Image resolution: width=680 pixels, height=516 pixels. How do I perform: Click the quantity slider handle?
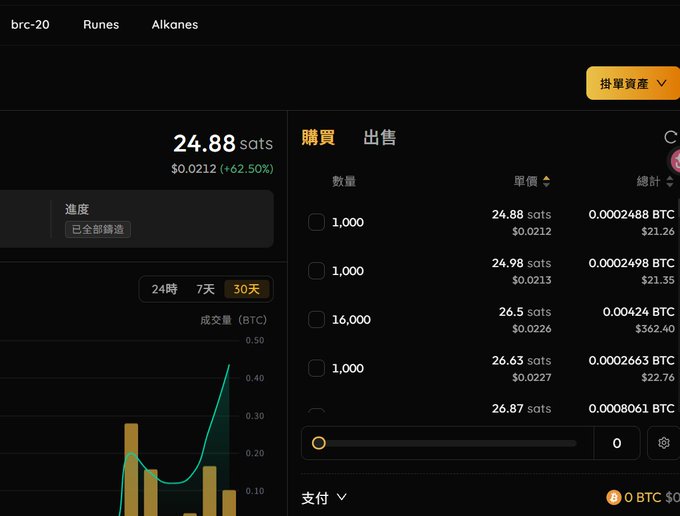click(319, 443)
